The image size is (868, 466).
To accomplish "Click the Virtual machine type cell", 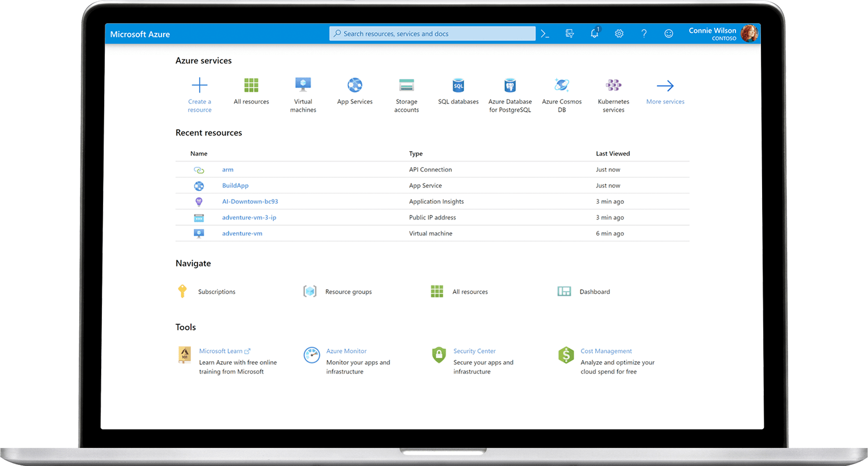I will pos(431,233).
